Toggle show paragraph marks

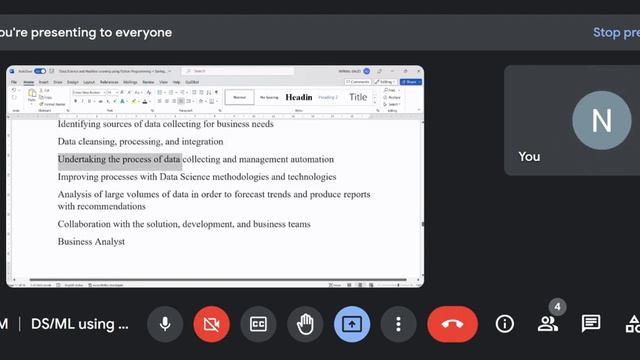[216, 92]
